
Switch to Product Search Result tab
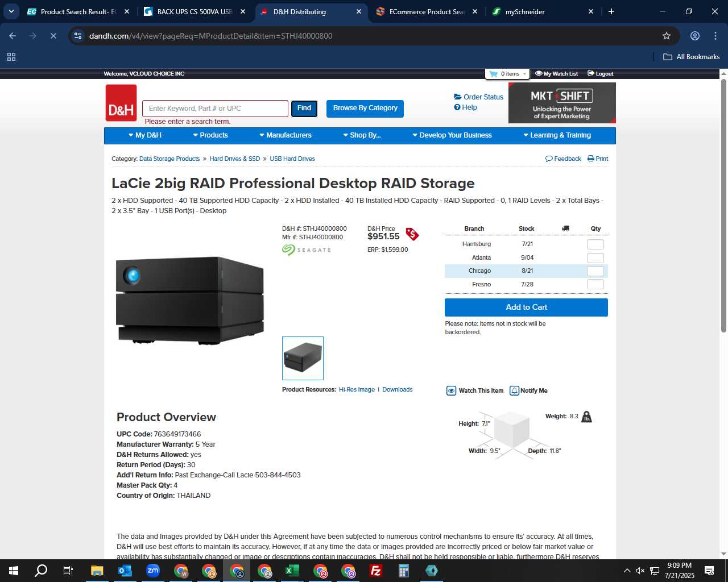click(x=78, y=11)
